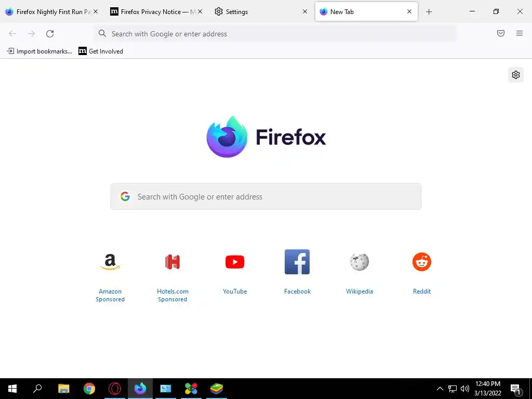
Task: Close the Firefox Nightly First Run tab
Action: [96, 11]
